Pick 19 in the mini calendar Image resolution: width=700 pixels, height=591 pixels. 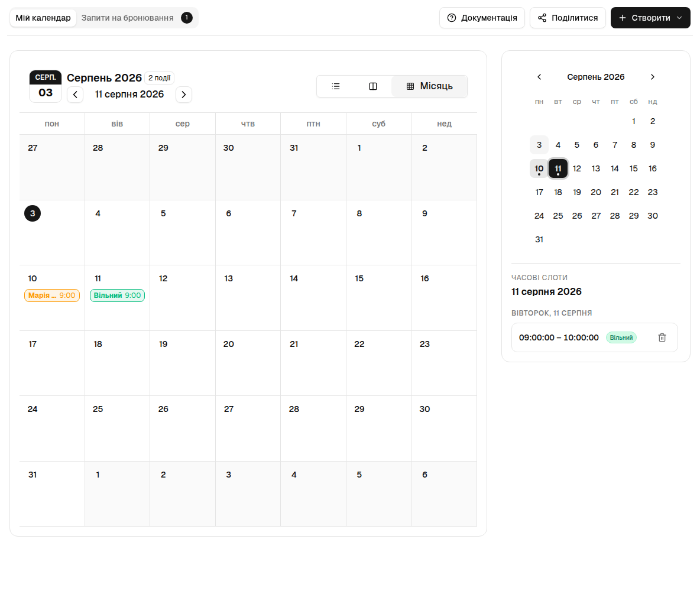coord(577,193)
